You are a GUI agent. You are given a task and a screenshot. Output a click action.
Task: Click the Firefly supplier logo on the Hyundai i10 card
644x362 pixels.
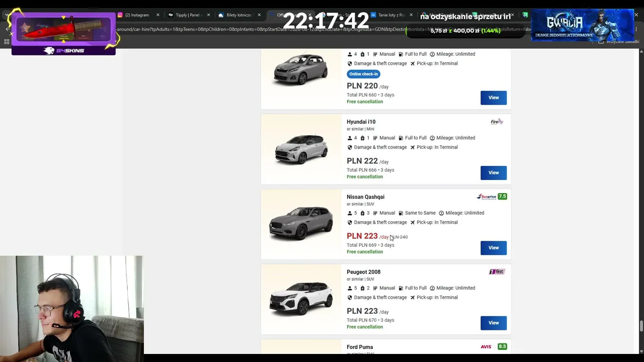[497, 122]
